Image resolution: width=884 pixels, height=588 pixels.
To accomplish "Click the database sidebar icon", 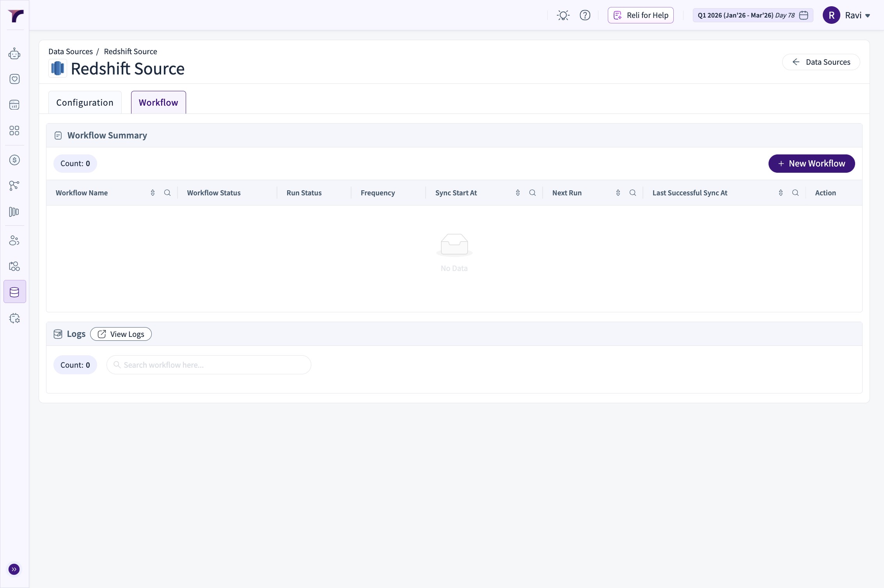I will point(14,292).
